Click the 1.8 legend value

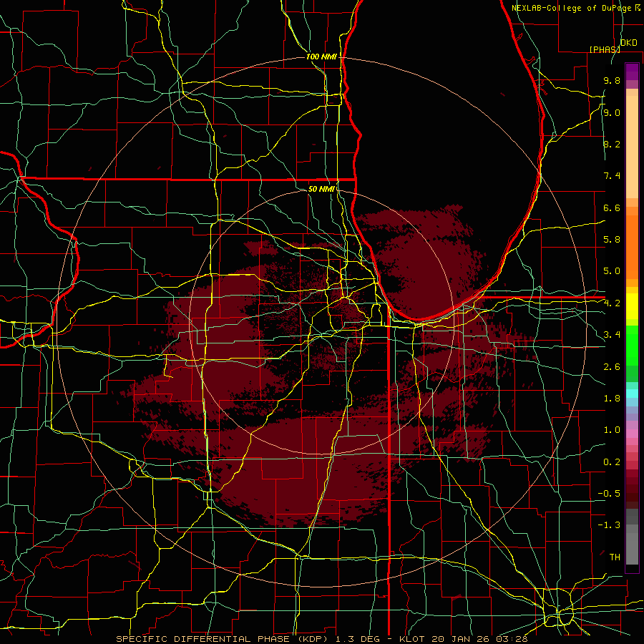coord(612,399)
